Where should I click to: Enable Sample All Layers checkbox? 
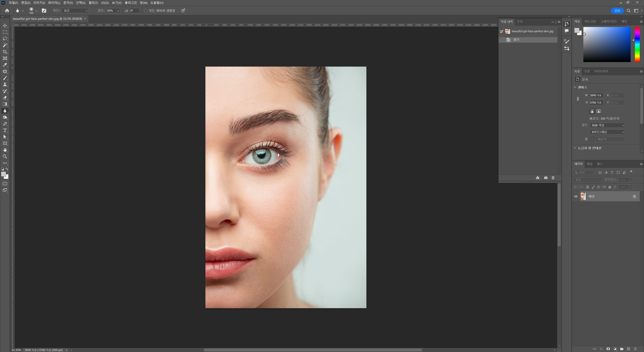click(x=146, y=10)
